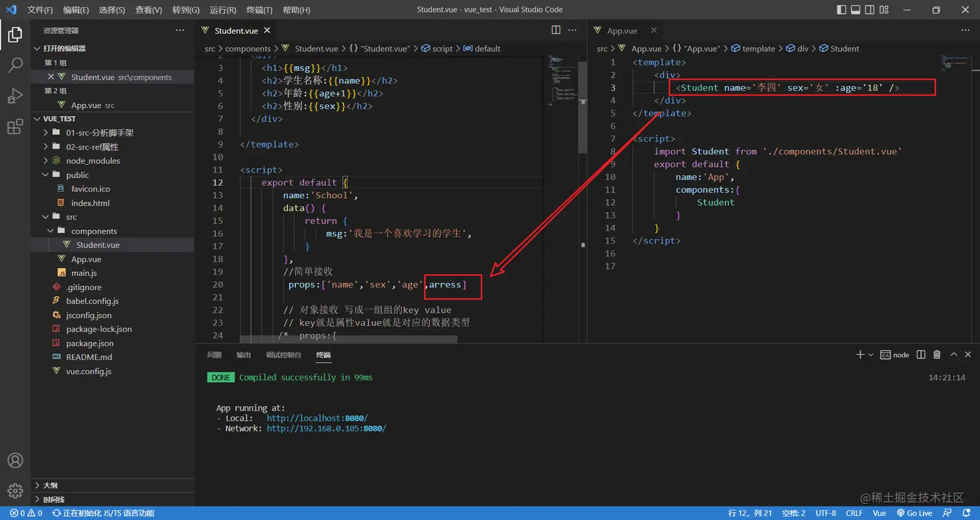Click errors and warnings count in status bar

(26, 513)
